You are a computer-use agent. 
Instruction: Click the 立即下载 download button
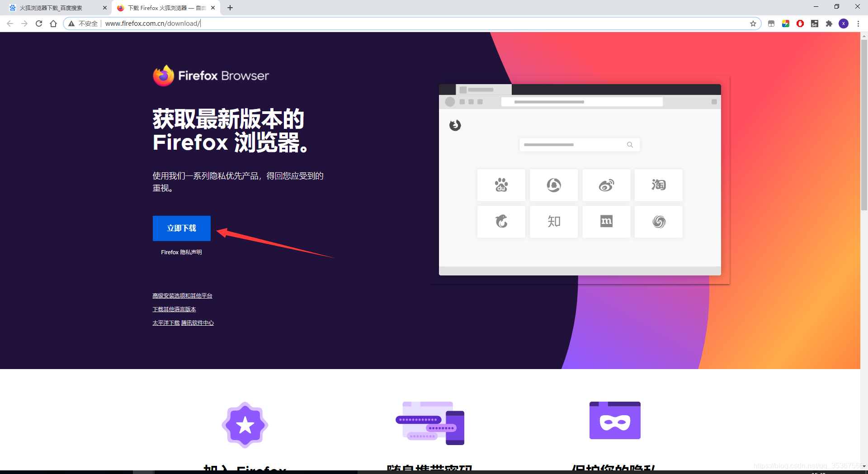(182, 228)
